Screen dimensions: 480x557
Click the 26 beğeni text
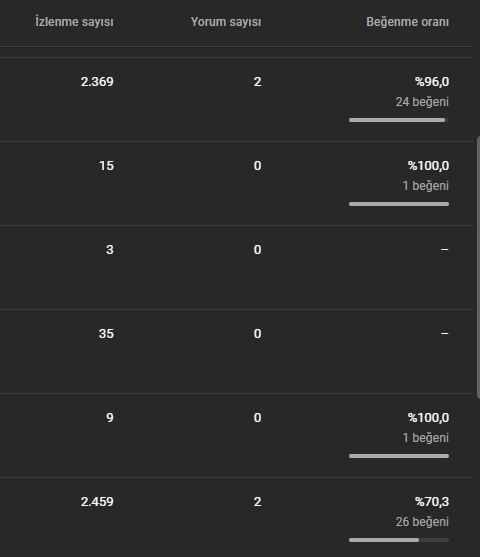click(422, 522)
